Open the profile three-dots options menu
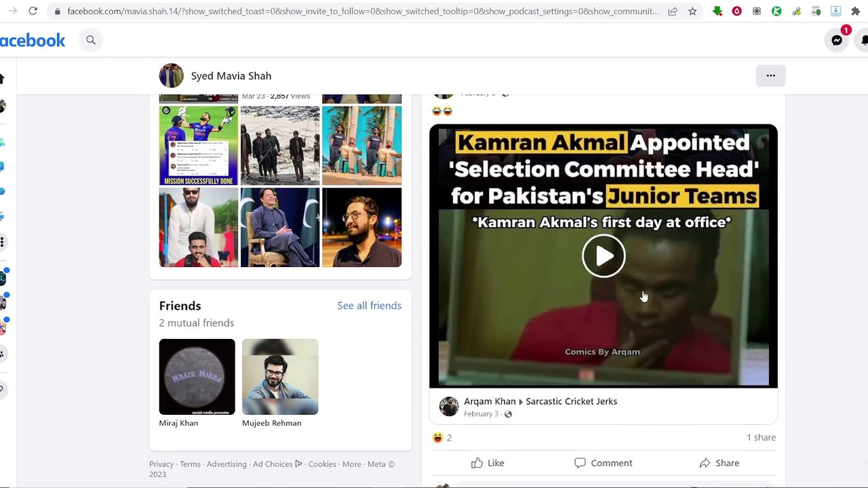This screenshot has width=868, height=488. 770,76
